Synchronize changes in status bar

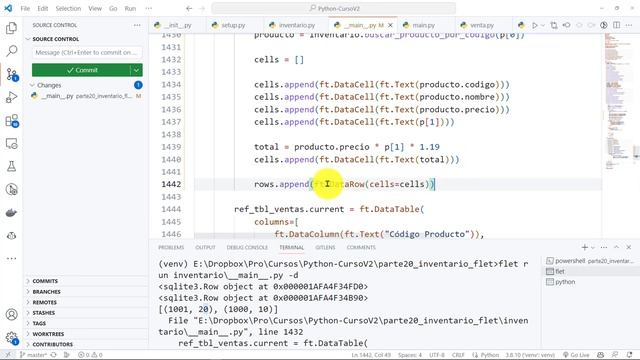(x=53, y=355)
